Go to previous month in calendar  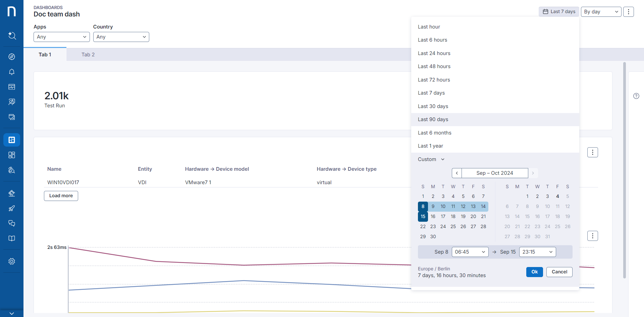point(457,173)
